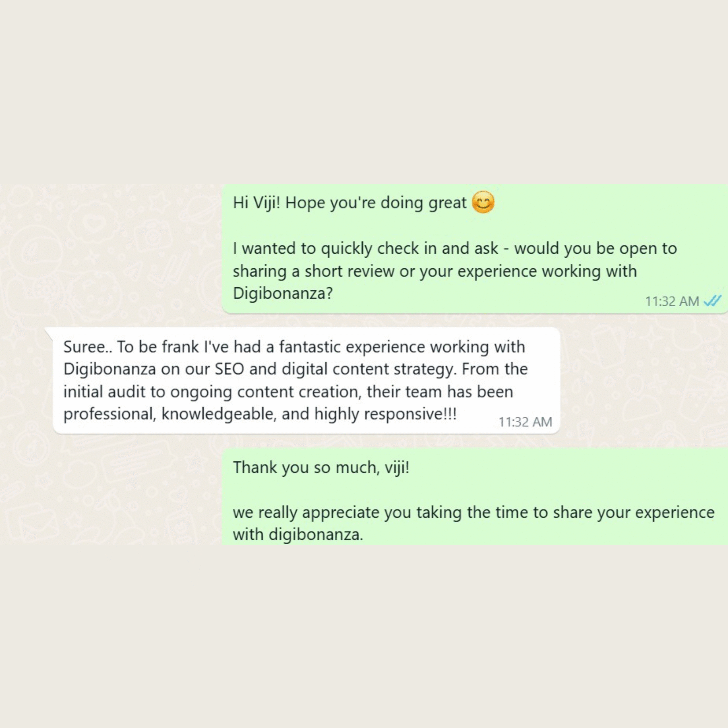
Task: Click the smiling emoji in the greeting message
Action: [483, 203]
